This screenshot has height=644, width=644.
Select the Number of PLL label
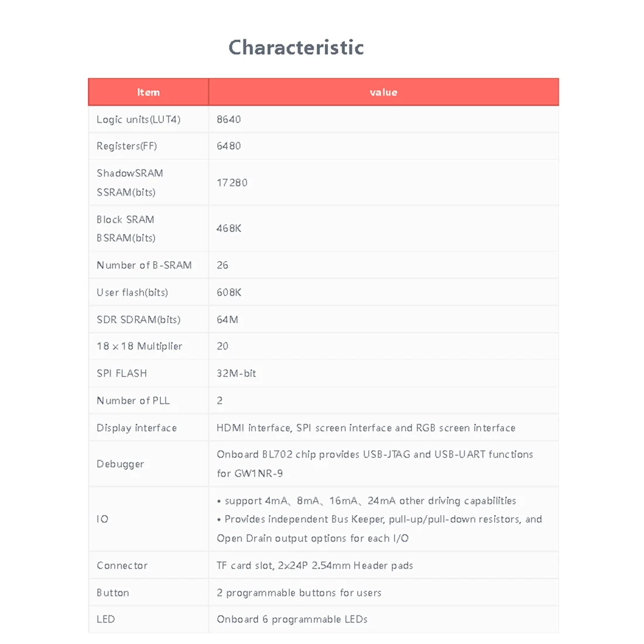coord(133,400)
